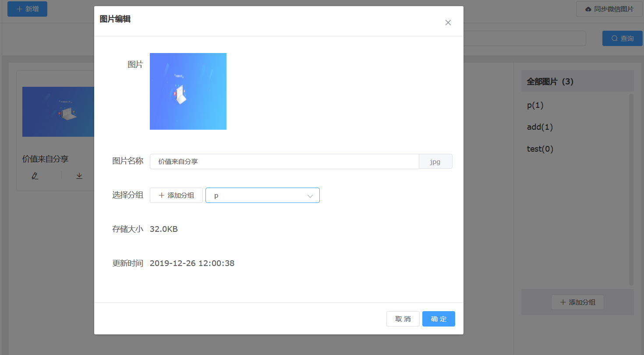The image size is (644, 355).
Task: Click the 同步微信图片 cloud button
Action: 609,9
